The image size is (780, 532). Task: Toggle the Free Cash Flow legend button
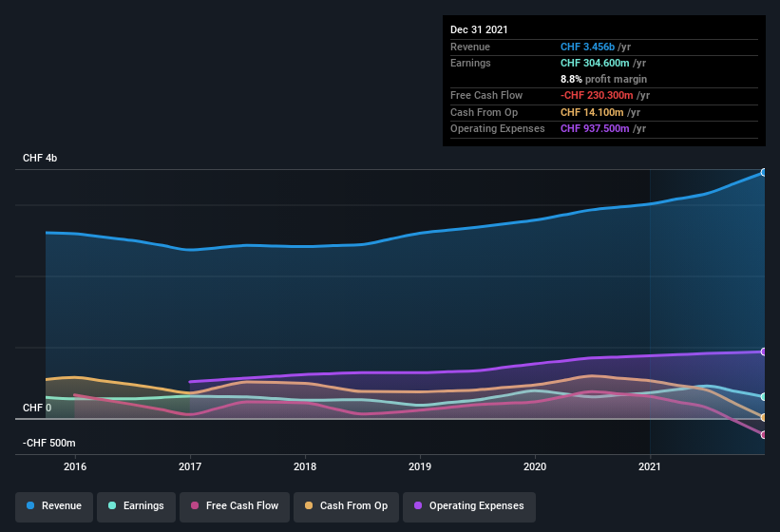pos(235,506)
